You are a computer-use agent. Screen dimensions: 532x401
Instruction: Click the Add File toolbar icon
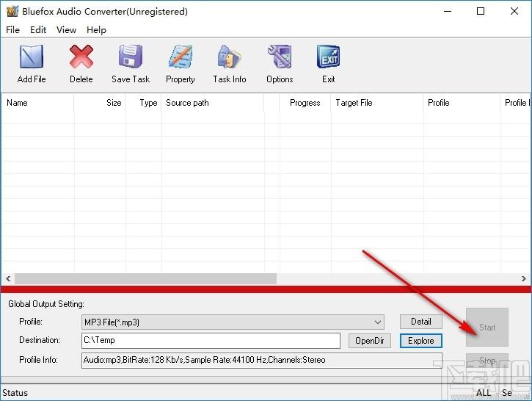(32, 57)
